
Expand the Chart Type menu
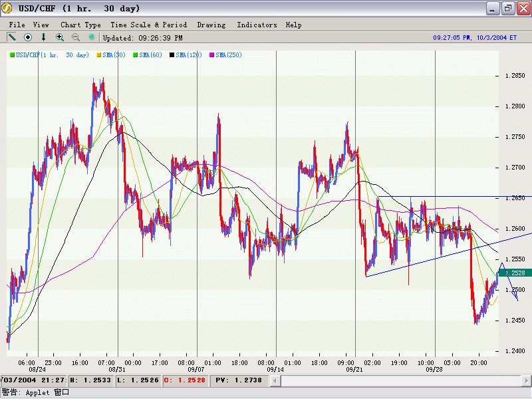80,25
